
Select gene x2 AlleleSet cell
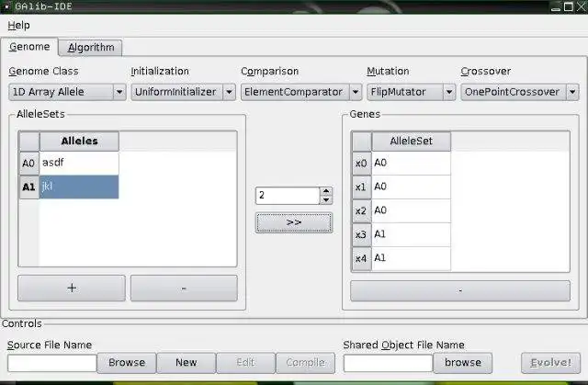click(411, 210)
